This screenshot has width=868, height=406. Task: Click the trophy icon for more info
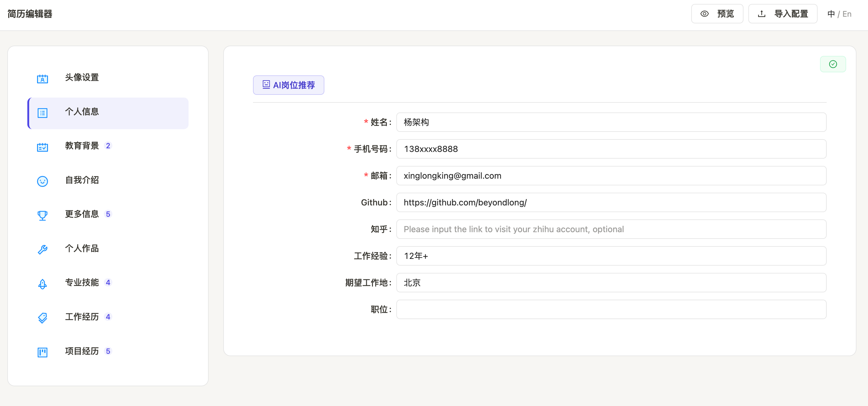click(x=43, y=215)
